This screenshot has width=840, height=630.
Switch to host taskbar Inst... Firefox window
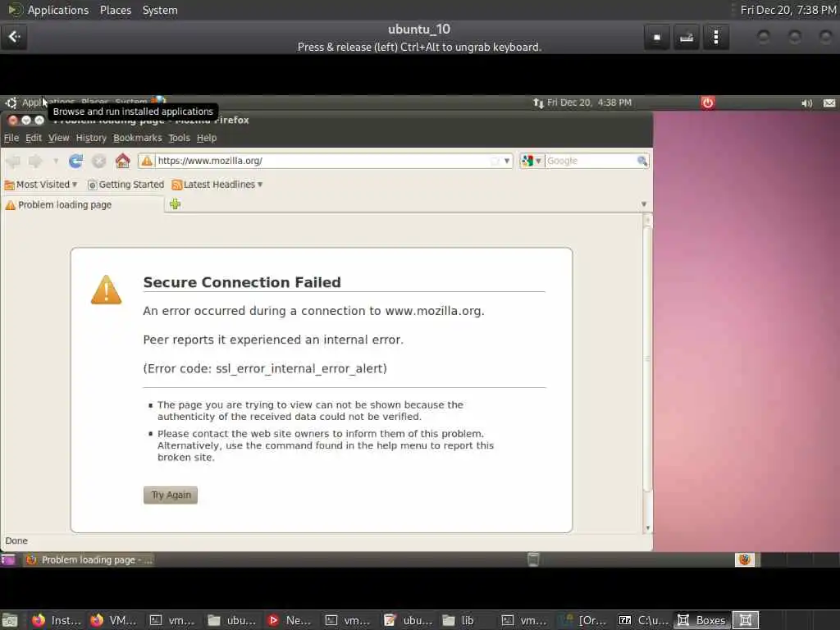[56, 620]
